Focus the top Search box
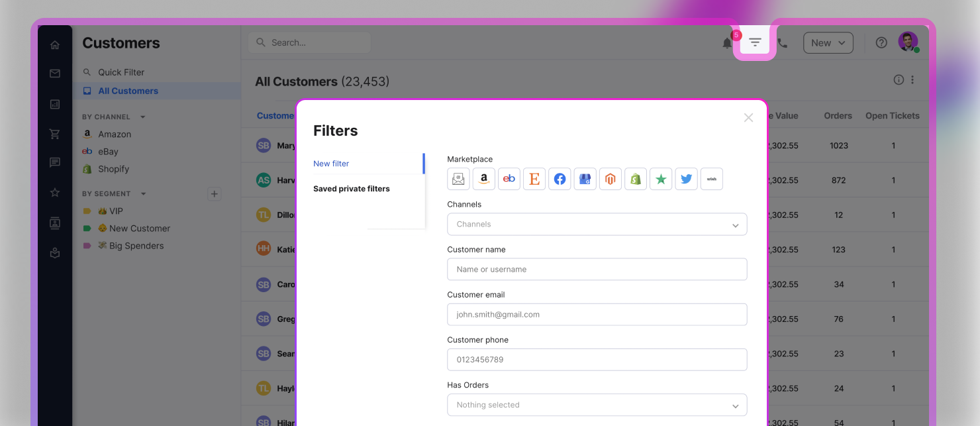This screenshot has height=426, width=980. pos(309,42)
